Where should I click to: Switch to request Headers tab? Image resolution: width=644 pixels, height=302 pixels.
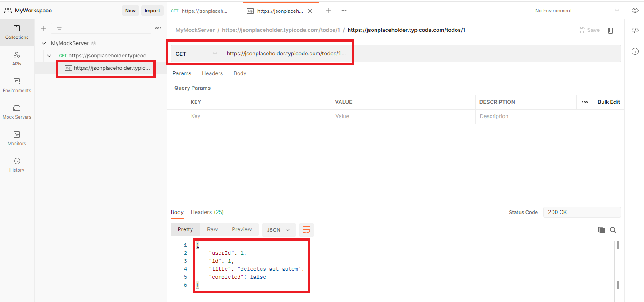pos(212,73)
